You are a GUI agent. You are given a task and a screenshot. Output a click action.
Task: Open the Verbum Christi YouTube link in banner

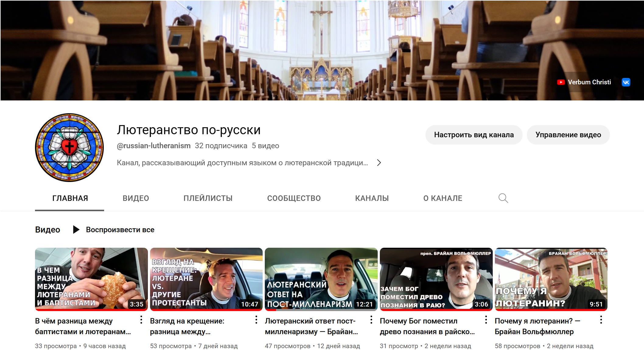[x=584, y=82]
